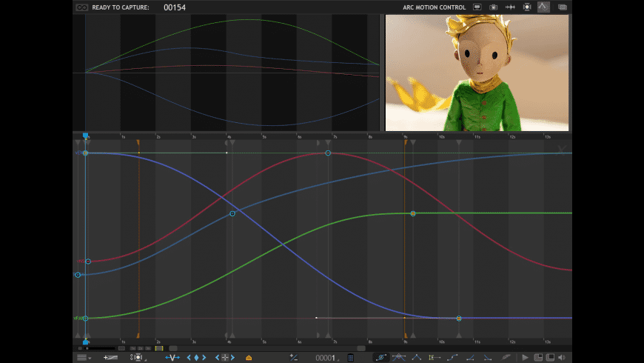Viewport: 644px width, 363px height.
Task: Click the red curve keyframe at peak
Action: 328,153
